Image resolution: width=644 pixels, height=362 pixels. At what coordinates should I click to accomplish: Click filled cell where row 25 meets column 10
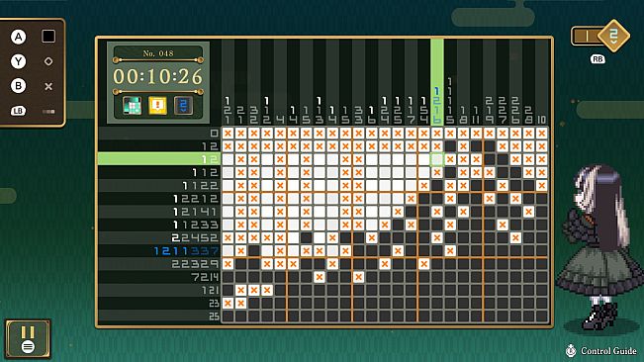pos(542,317)
